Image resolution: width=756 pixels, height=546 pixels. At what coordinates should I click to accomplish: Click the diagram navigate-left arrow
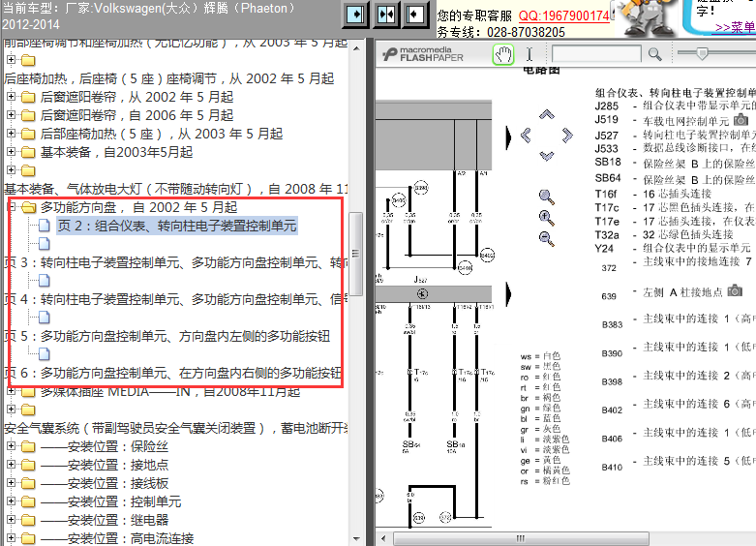[x=526, y=136]
